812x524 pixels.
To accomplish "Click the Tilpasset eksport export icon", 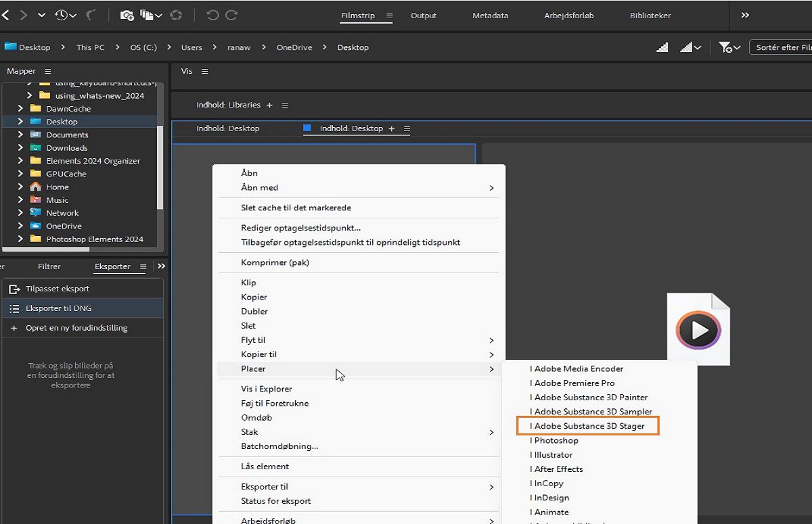I will point(14,289).
